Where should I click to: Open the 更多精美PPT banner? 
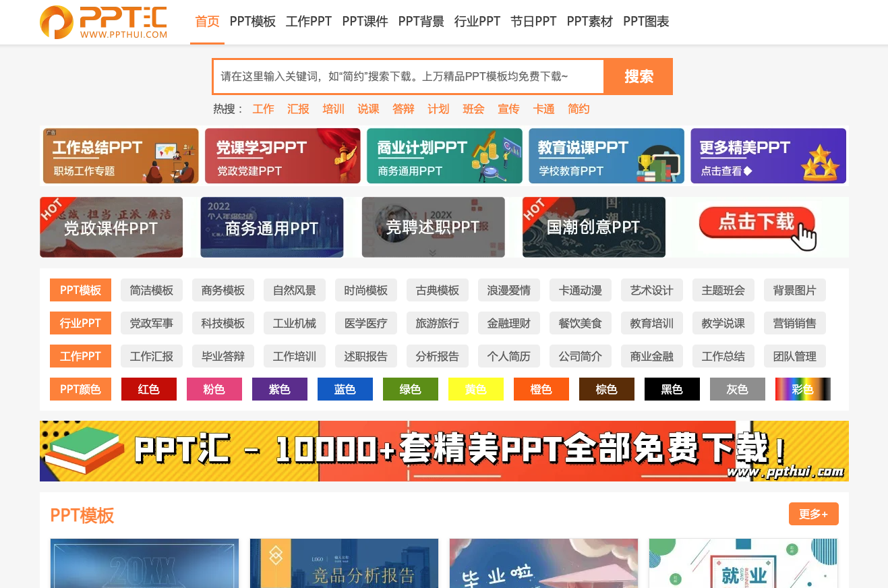click(768, 156)
